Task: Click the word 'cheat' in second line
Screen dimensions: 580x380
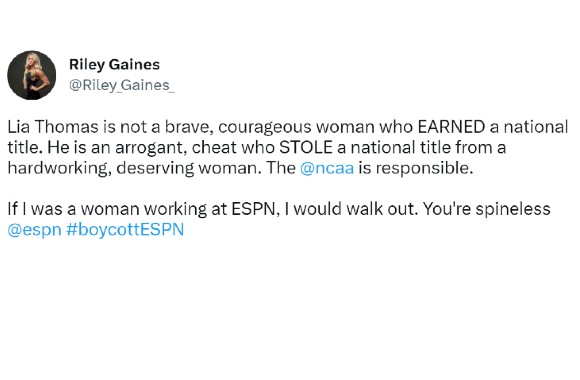Action: (x=215, y=148)
